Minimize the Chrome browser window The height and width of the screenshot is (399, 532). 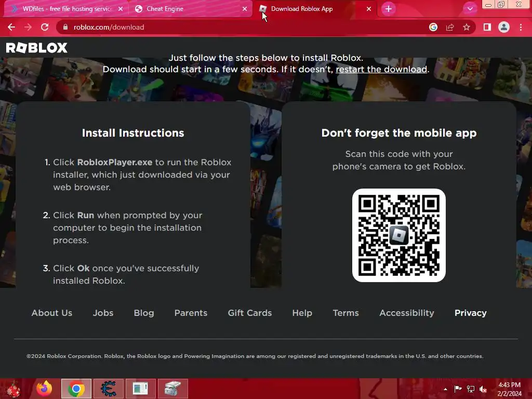pos(488,5)
